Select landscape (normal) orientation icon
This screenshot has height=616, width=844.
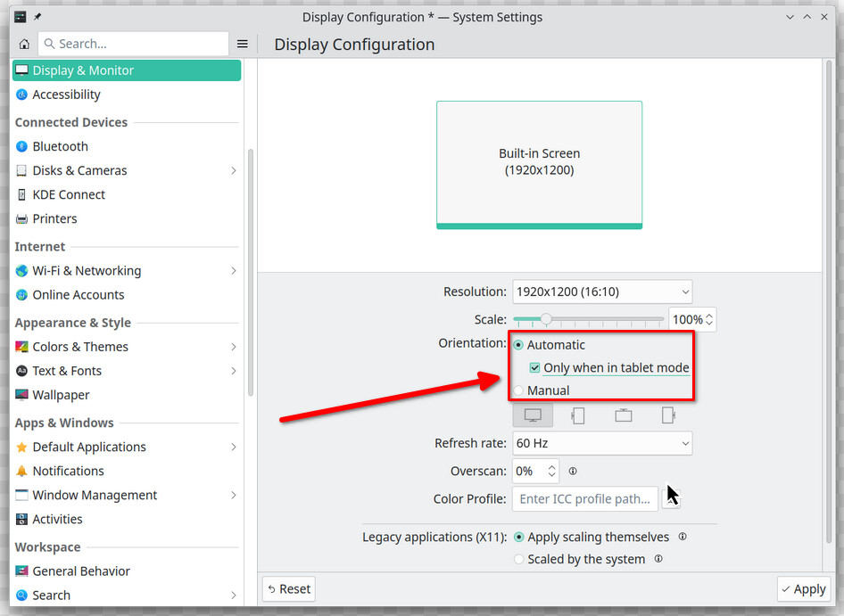[x=533, y=415]
